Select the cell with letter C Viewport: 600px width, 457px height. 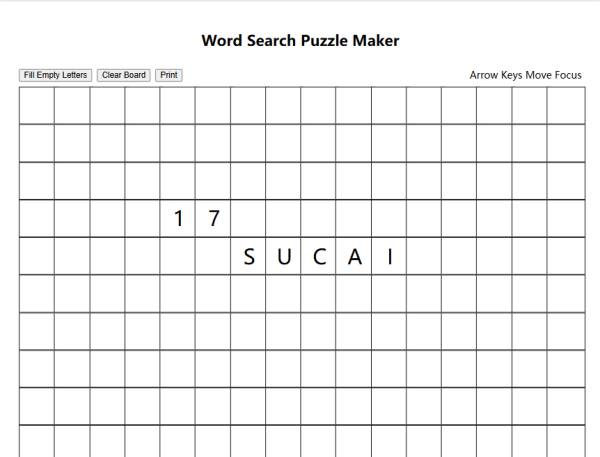pos(319,256)
